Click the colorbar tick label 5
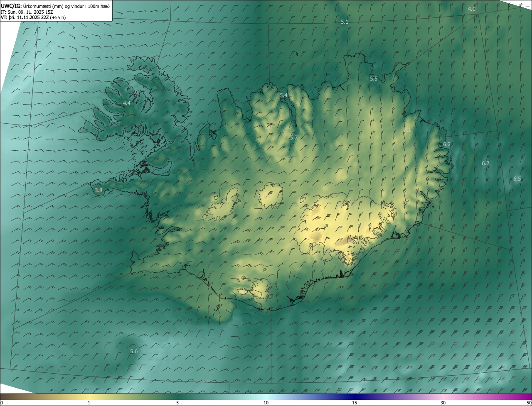Image resolution: width=532 pixels, height=406 pixels. pyautogui.click(x=177, y=403)
